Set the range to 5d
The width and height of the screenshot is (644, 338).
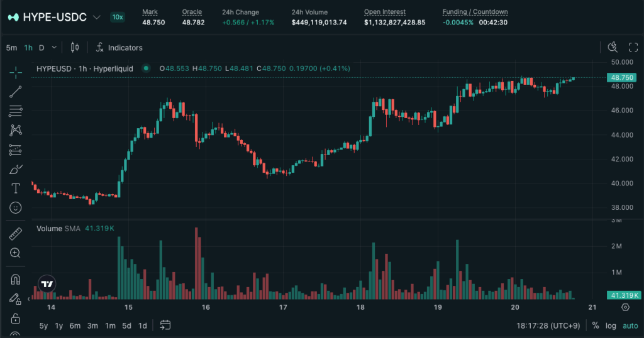(126, 325)
